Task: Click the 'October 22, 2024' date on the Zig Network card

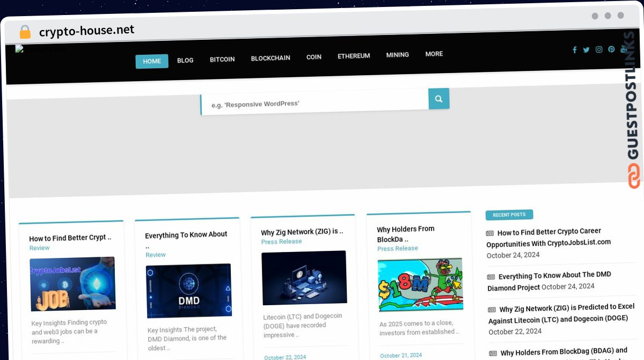Action: (x=285, y=357)
